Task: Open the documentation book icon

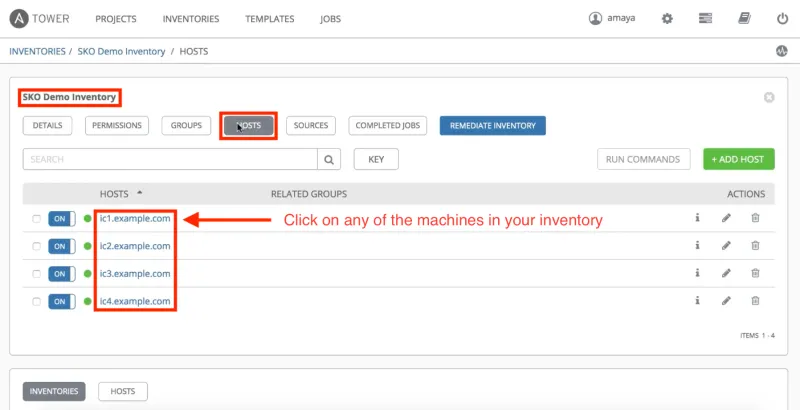Action: (744, 19)
